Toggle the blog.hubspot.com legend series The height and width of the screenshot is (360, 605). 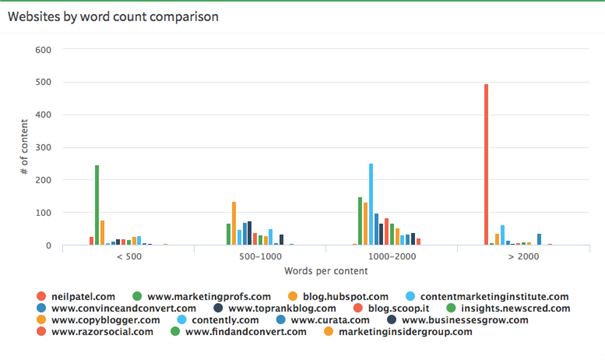(338, 296)
